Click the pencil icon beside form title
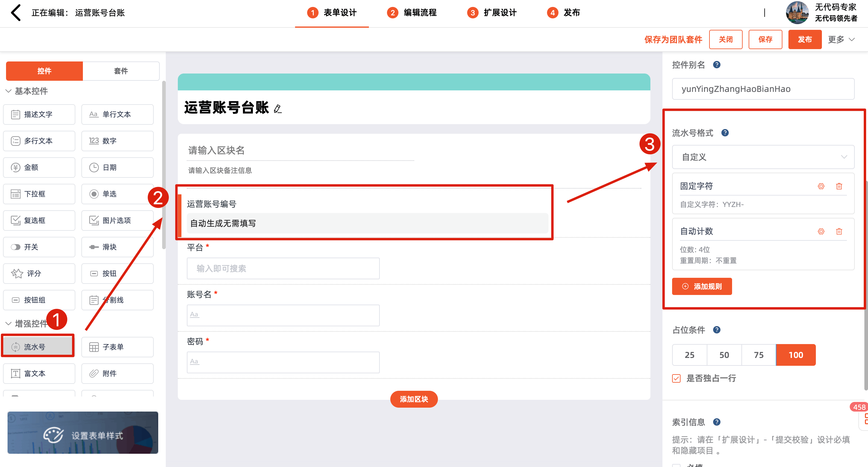Image resolution: width=868 pixels, height=467 pixels. (278, 109)
